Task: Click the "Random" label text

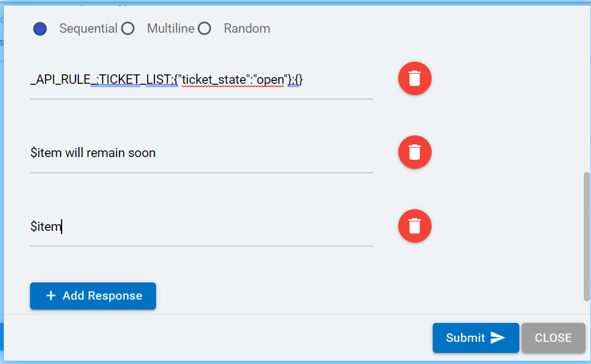Action: [x=247, y=29]
